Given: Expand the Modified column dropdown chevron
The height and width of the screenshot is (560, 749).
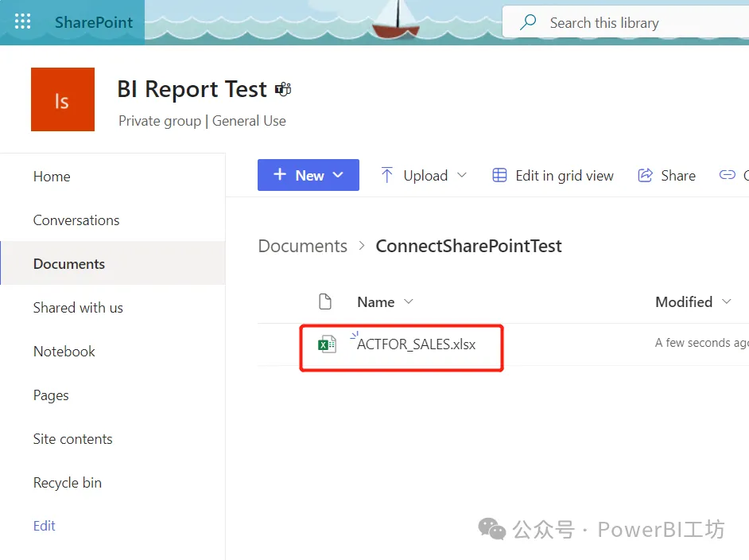Looking at the screenshot, I should coord(727,301).
